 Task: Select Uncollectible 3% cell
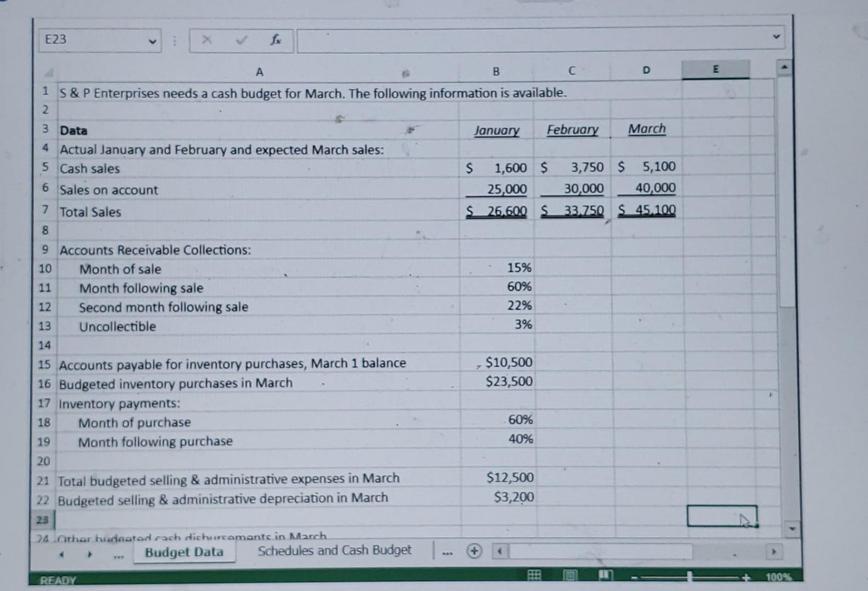tap(497, 325)
